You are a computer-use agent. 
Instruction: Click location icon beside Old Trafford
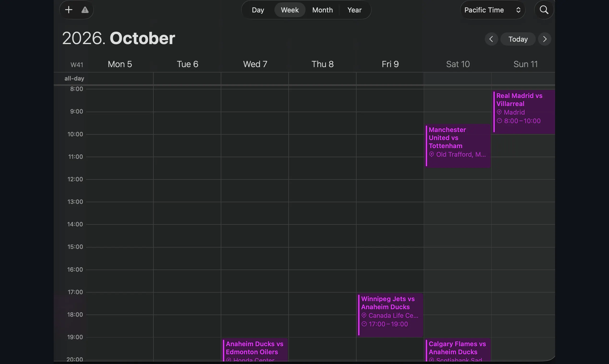432,154
